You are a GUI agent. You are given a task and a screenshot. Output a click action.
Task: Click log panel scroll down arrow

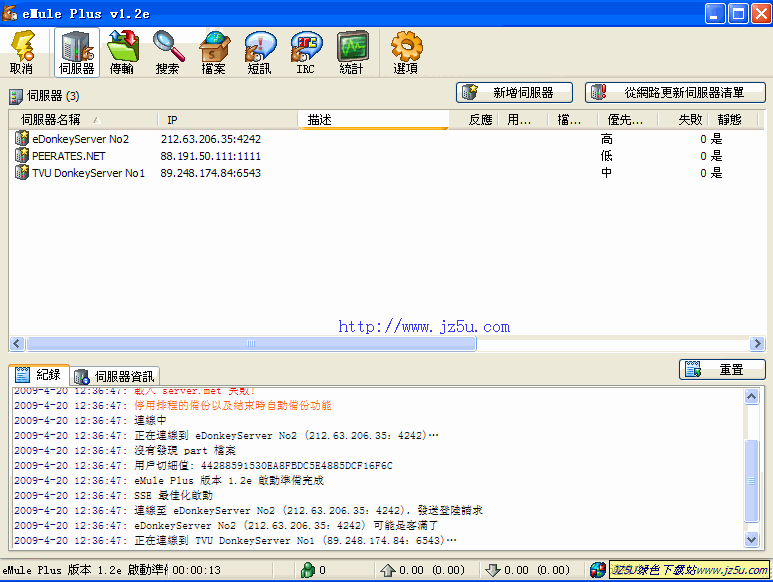pos(751,540)
